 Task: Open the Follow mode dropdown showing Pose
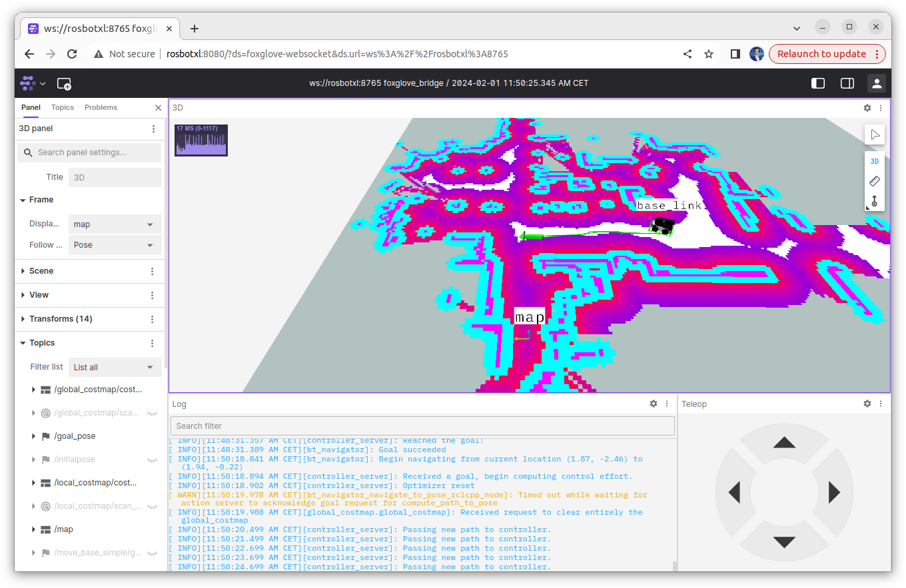coord(115,245)
